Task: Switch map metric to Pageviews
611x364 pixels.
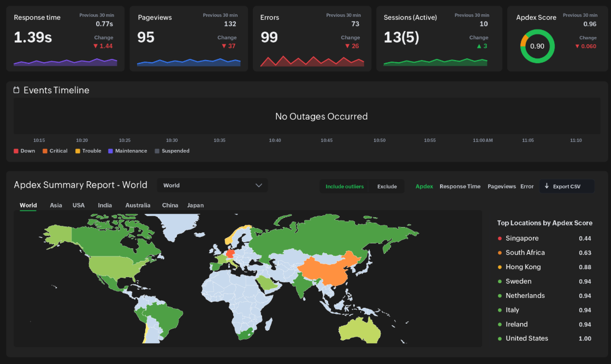Action: [x=501, y=187]
